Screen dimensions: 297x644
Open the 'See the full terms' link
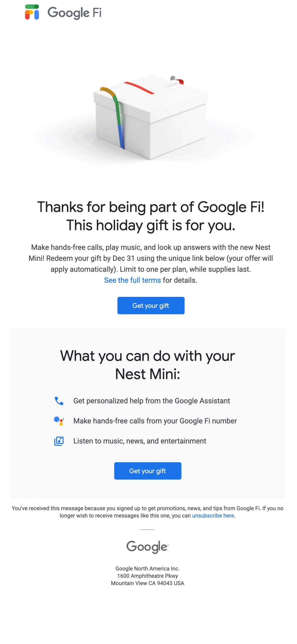[x=132, y=280]
